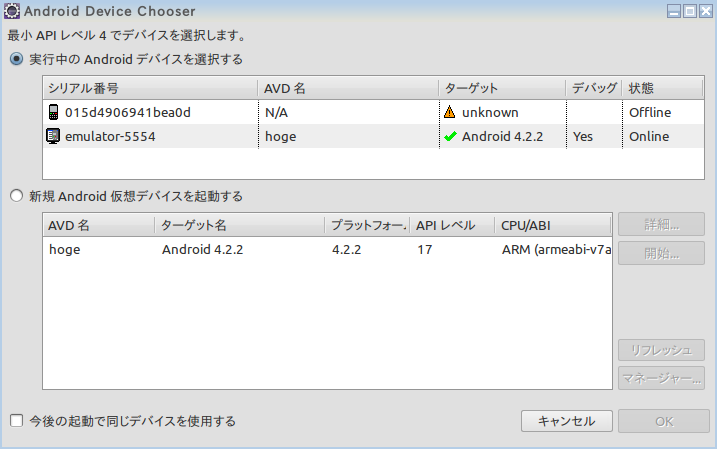
Task: Click the マネージャー... button
Action: (661, 379)
